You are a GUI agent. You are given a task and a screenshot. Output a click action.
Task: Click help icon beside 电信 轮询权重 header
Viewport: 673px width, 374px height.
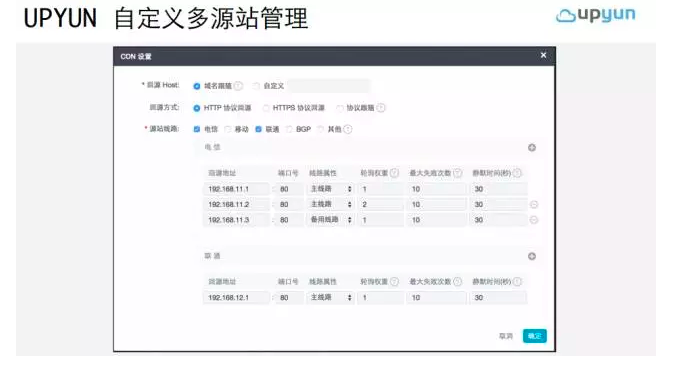(394, 173)
